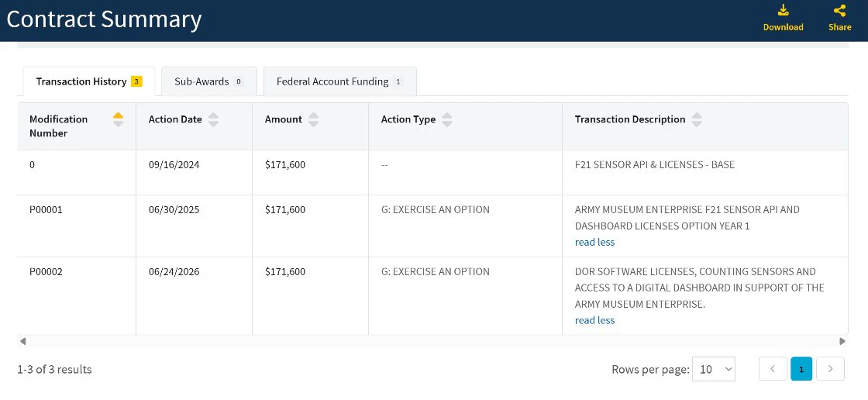Sort by Amount column

[313, 119]
